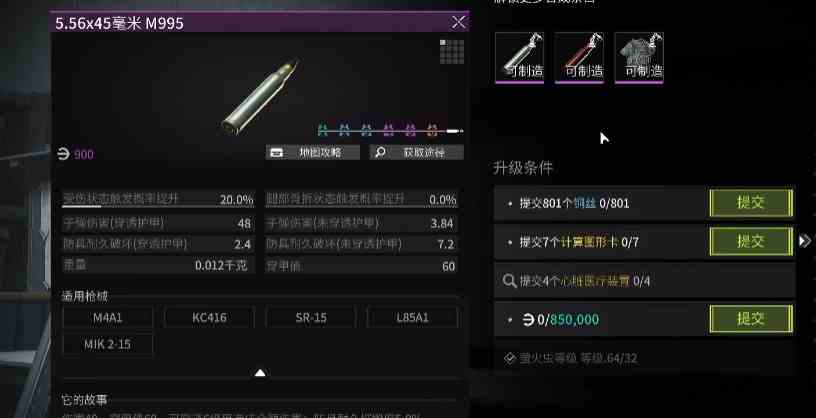Click the currency icon next to 900
Screen dimensions: 816x418
click(x=63, y=155)
